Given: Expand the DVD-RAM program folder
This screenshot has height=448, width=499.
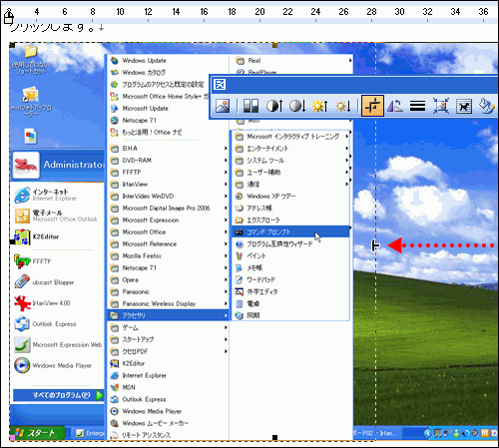Looking at the screenshot, I should [x=169, y=161].
